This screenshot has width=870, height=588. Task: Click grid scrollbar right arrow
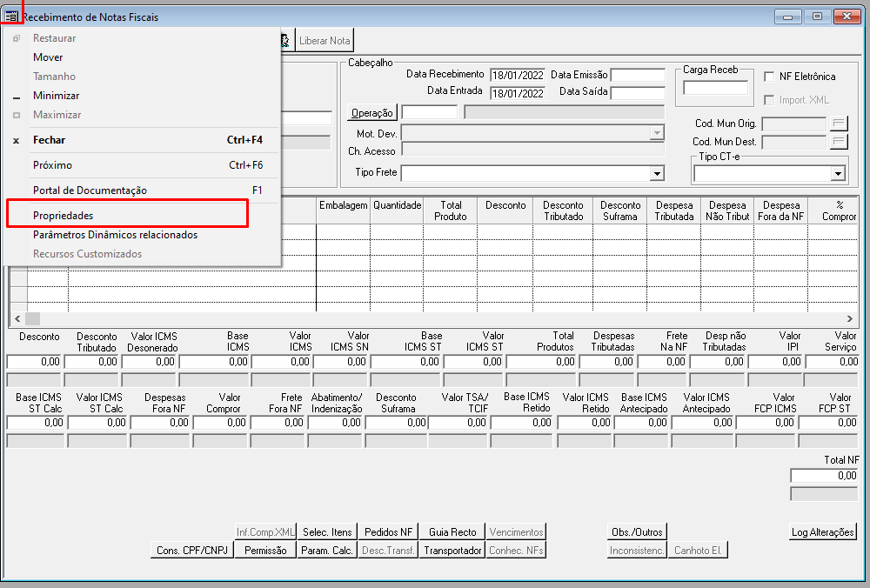[x=849, y=318]
